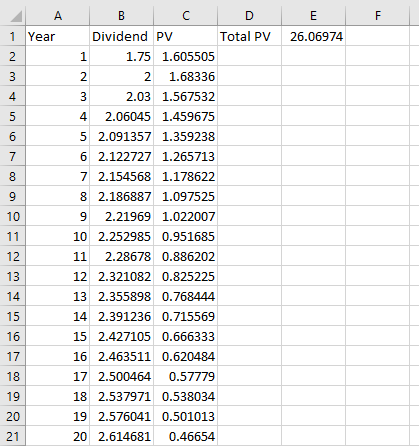Click the PV header cell in column C

[x=185, y=36]
